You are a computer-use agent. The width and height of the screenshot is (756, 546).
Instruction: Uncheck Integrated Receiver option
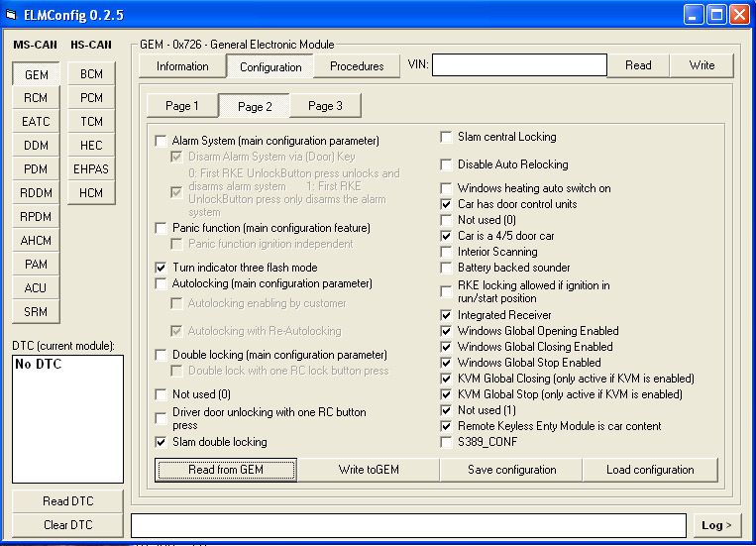click(x=448, y=315)
